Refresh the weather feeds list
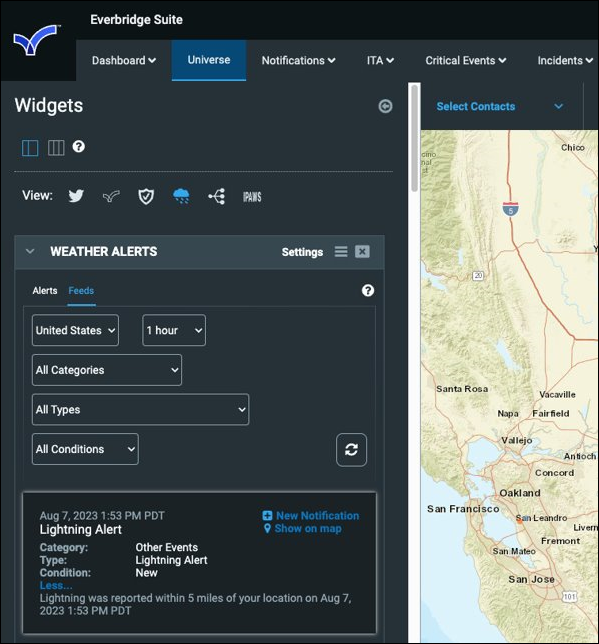 (x=351, y=450)
